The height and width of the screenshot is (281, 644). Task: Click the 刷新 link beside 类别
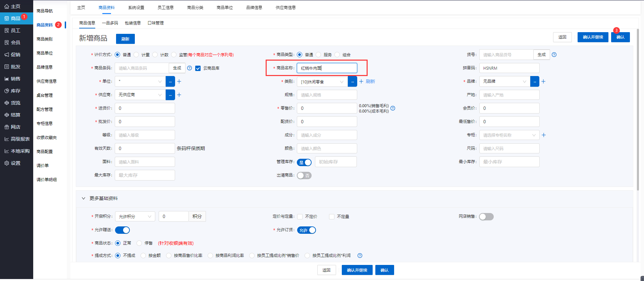point(370,81)
